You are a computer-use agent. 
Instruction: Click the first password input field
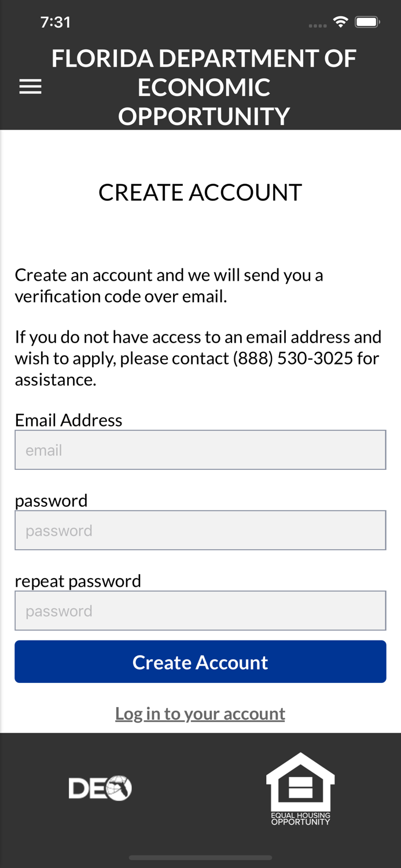click(200, 530)
